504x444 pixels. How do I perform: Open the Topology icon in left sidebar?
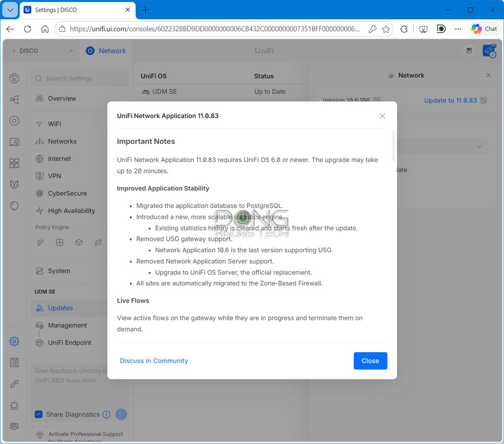click(14, 99)
